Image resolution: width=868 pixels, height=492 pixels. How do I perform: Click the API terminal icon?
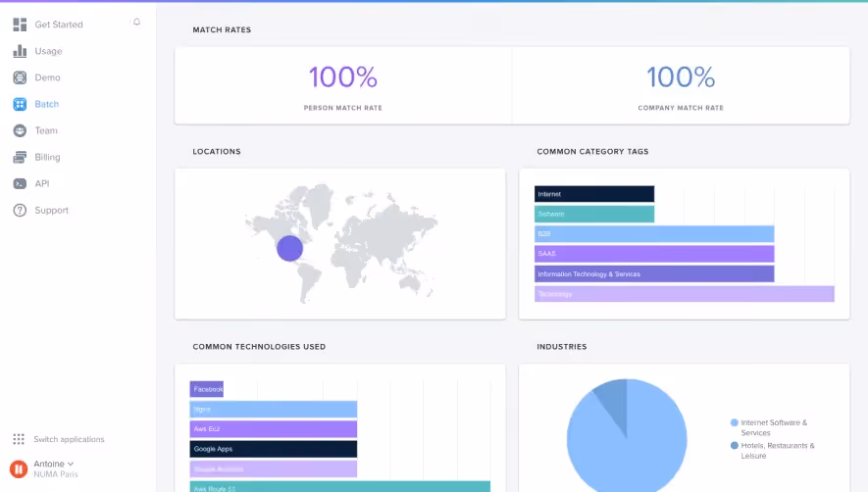tap(20, 183)
